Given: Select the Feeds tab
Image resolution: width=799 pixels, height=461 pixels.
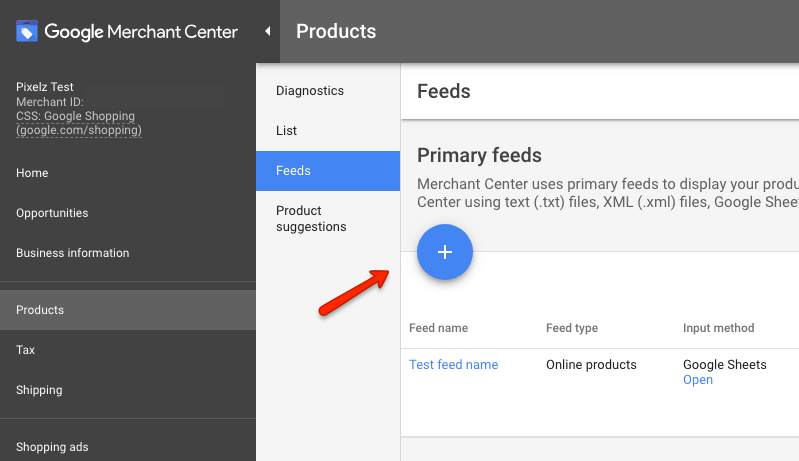Looking at the screenshot, I should (x=293, y=171).
